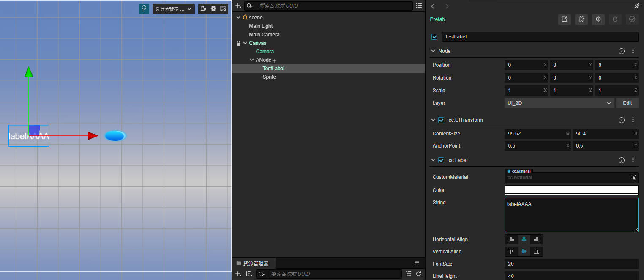Open help for Node section
Viewport: 644px width, 280px height.
(622, 51)
